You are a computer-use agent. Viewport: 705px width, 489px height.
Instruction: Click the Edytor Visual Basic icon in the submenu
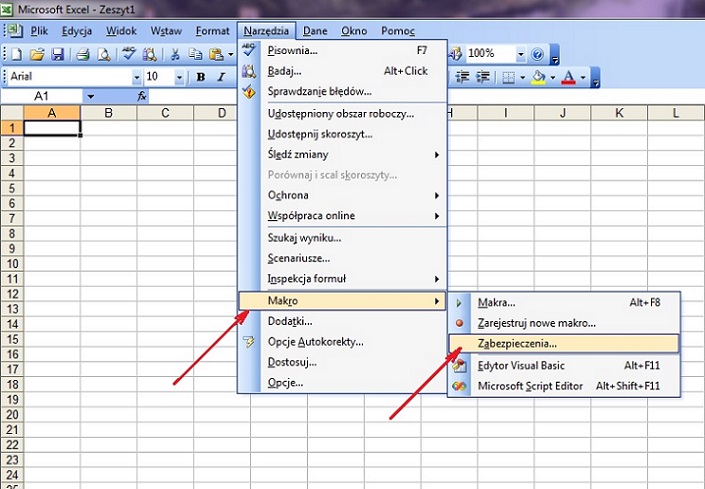459,365
